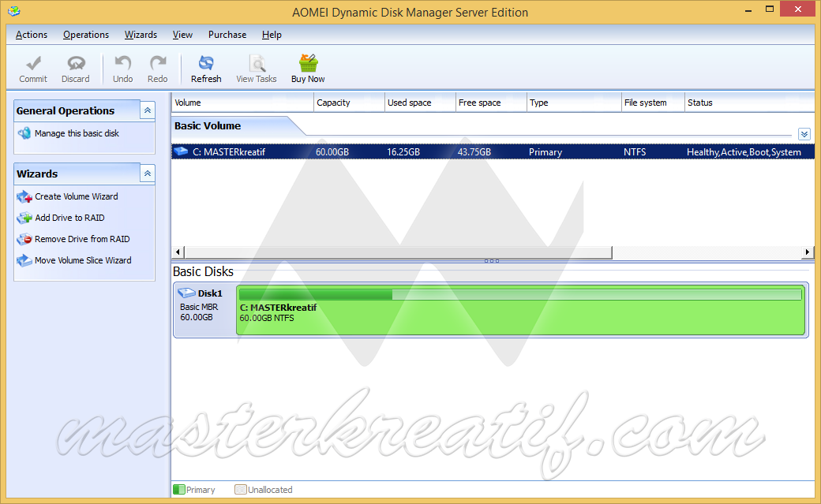The height and width of the screenshot is (504, 821).
Task: Click the Buy Now basket icon
Action: point(309,63)
